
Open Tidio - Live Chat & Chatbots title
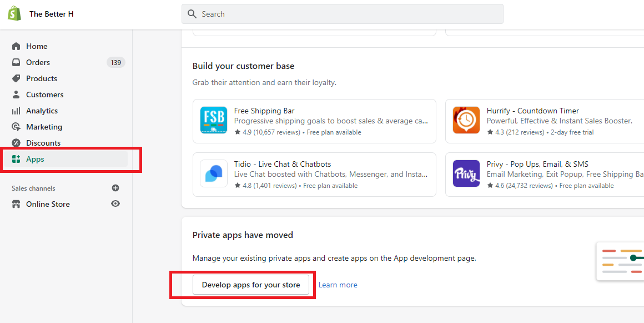pos(283,164)
